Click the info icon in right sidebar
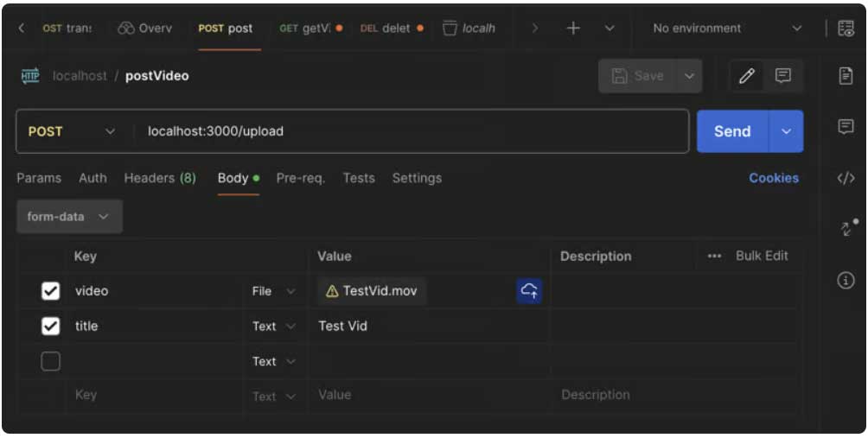The height and width of the screenshot is (438, 868). pos(846,280)
